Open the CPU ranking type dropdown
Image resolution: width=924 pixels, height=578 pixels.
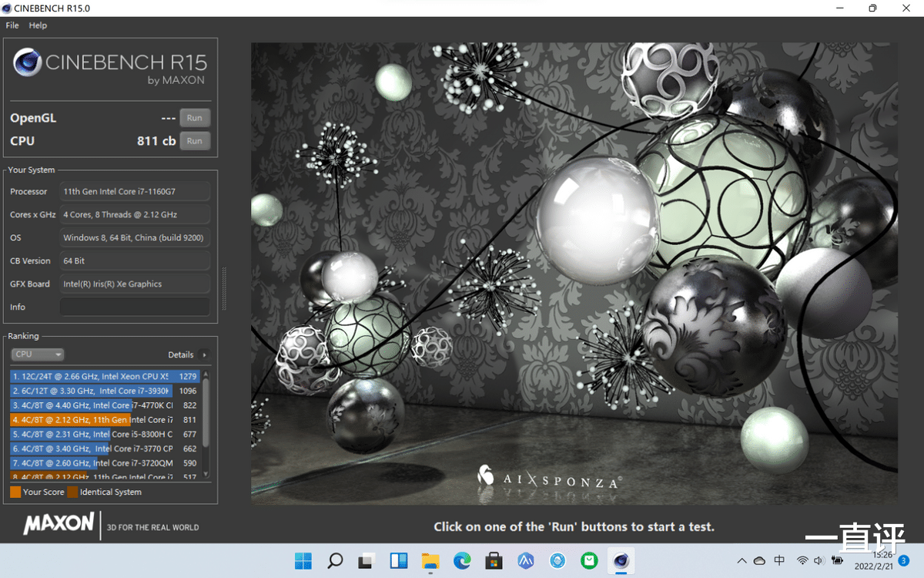coord(37,355)
